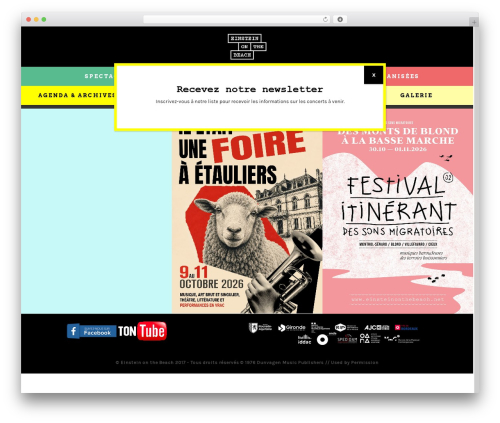Click the copyright footer text
The height and width of the screenshot is (423, 500).
coord(247,362)
